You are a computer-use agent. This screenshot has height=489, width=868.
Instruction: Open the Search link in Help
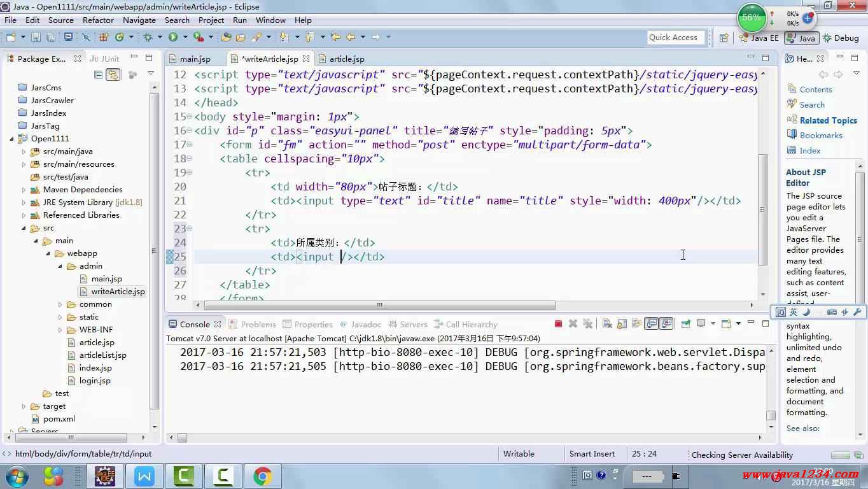point(812,105)
